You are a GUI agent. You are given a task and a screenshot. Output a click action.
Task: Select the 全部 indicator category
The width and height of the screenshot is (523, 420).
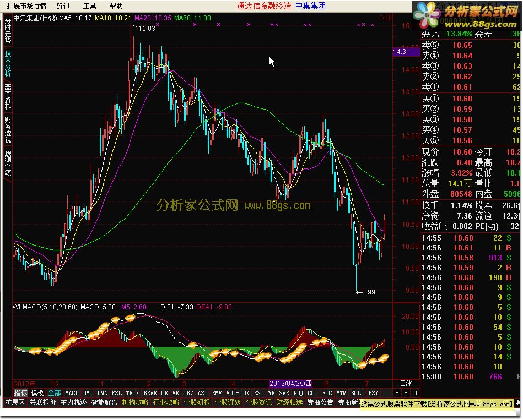(54, 393)
